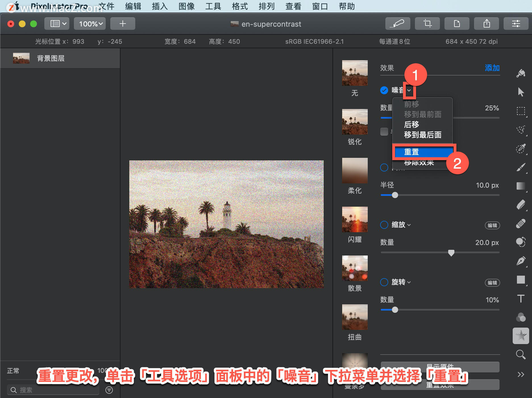Select the Crop tool in toolbar

(427, 24)
